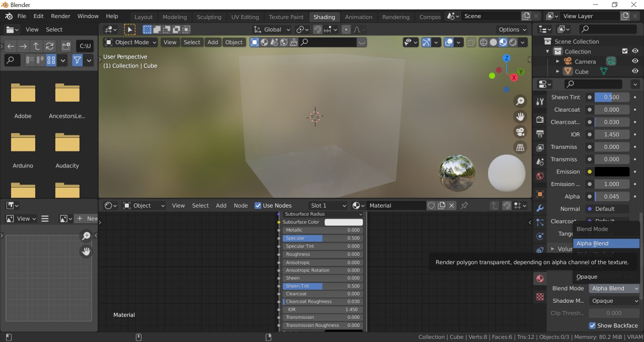The width and height of the screenshot is (644, 342).
Task: Click the properties search field
Action: click(x=593, y=84)
